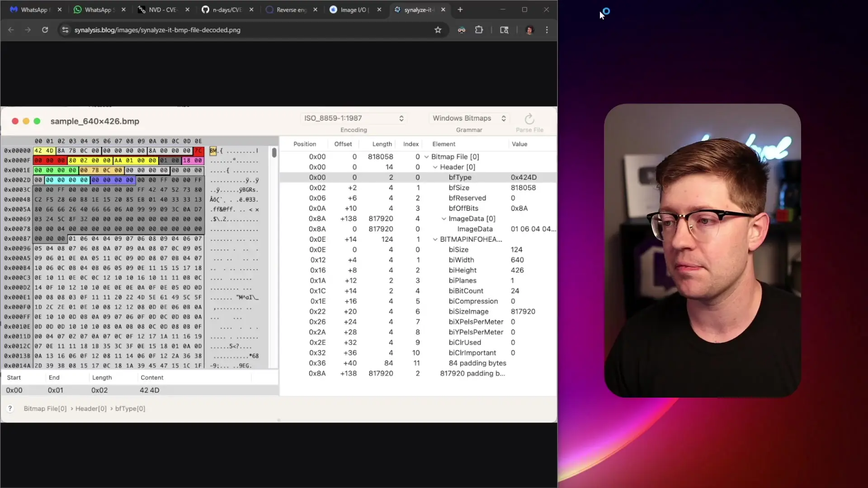The height and width of the screenshot is (488, 868).
Task: Click the site information icon in address bar
Action: tap(65, 30)
